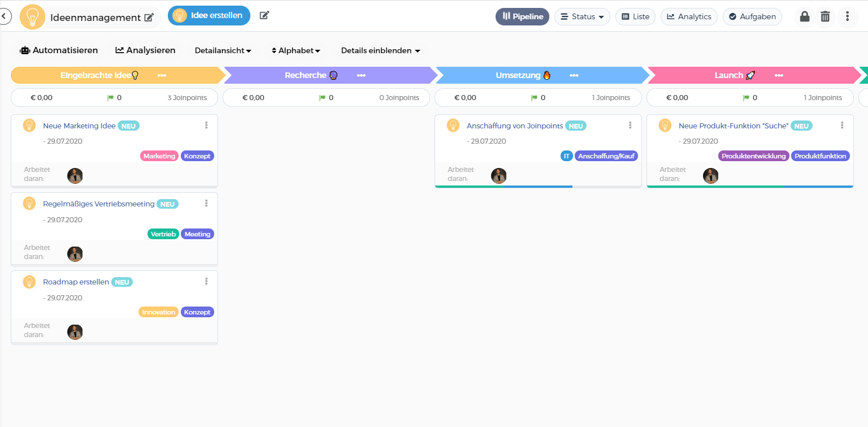Click avatar on Neue Marketing Idee card
868x427 pixels.
[75, 176]
